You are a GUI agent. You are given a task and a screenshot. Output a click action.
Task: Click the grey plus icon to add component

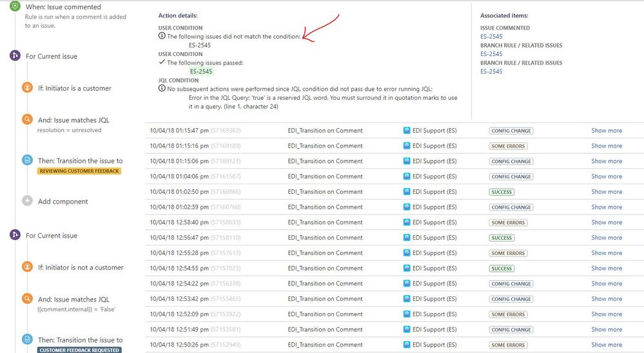click(x=27, y=201)
